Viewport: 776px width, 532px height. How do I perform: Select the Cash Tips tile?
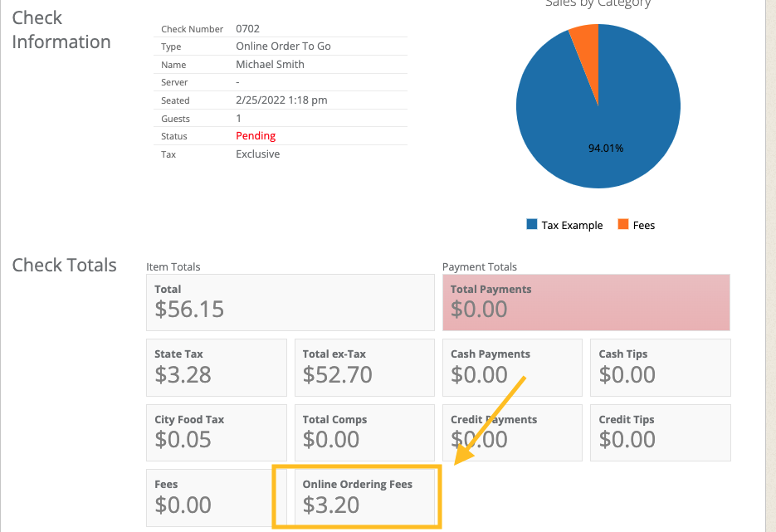[x=660, y=367]
